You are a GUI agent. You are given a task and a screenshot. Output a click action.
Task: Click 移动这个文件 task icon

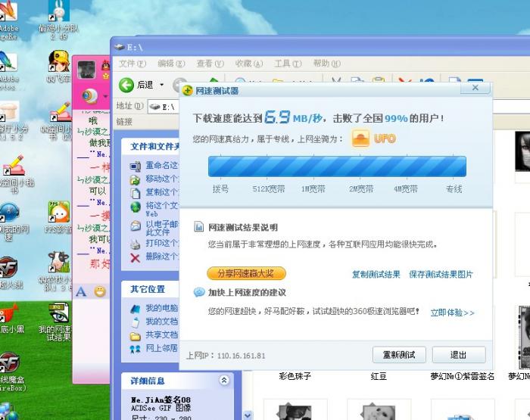click(x=136, y=180)
